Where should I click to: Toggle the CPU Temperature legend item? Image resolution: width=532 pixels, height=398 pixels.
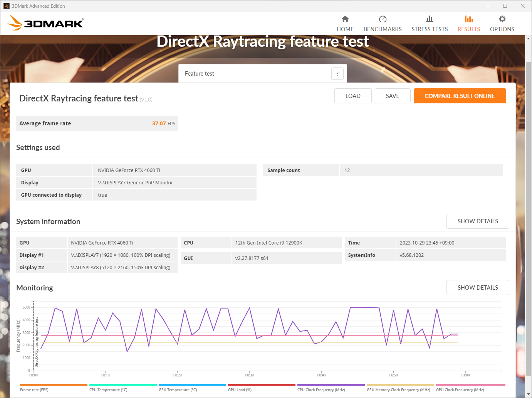pyautogui.click(x=123, y=388)
